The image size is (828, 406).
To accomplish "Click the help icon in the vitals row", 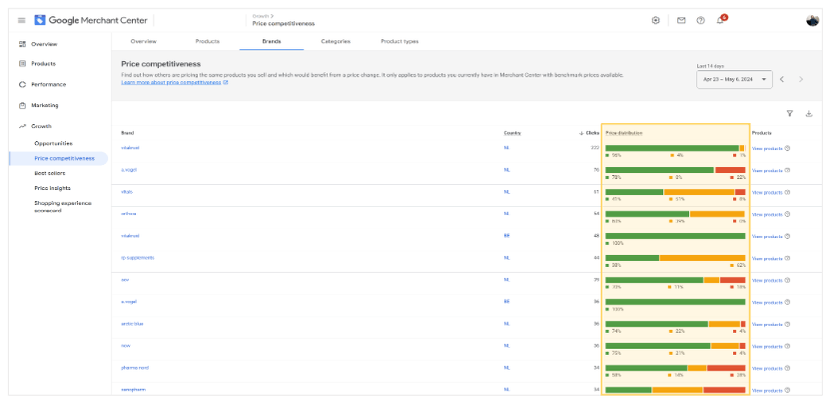I will pos(787,193).
